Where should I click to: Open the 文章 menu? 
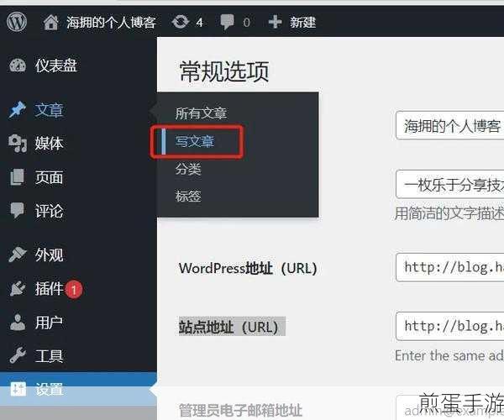(49, 110)
